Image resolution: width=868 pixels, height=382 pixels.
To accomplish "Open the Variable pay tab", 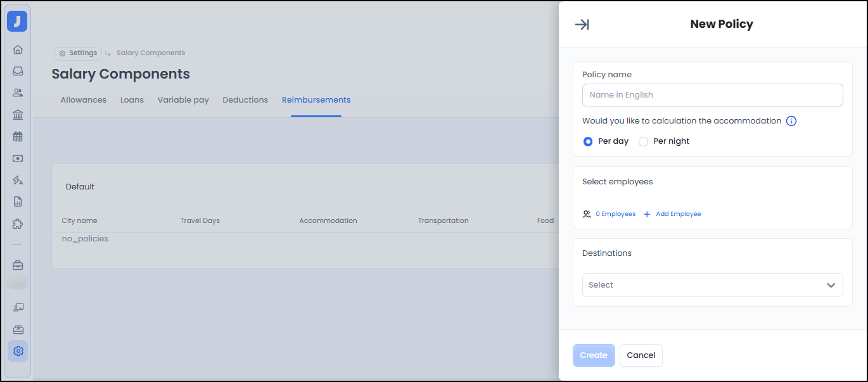I will click(183, 100).
